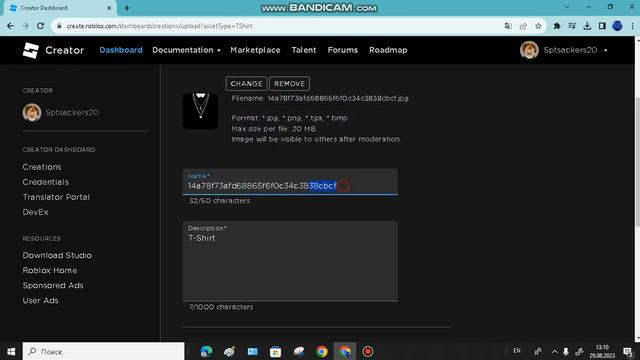This screenshot has height=360, width=640.
Task: Click the Sptsackers20 avatar in the top navigation
Action: [x=529, y=50]
